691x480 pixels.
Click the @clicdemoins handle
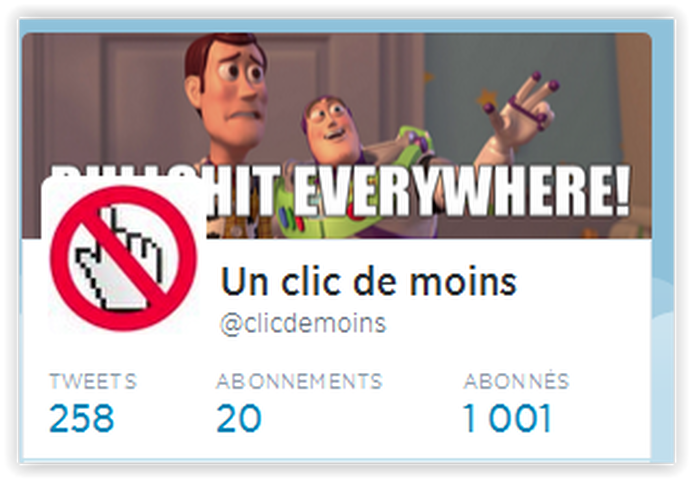303,324
